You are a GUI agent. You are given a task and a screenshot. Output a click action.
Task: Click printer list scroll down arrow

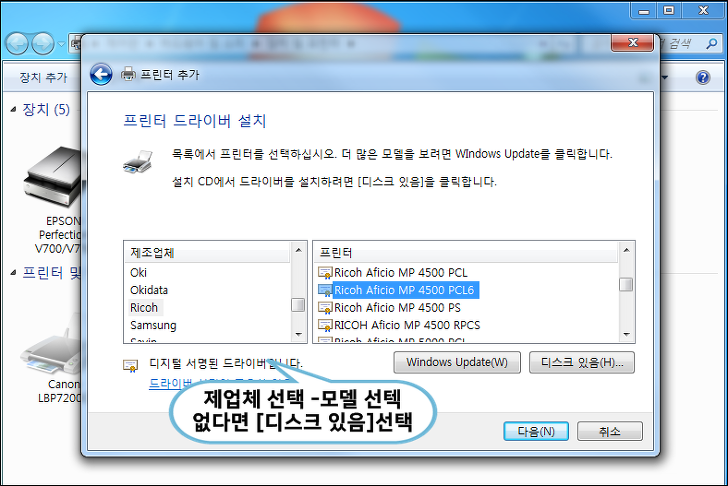(x=626, y=334)
